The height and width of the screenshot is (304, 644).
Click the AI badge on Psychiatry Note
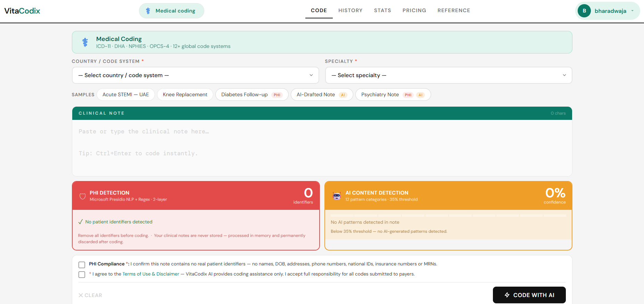pos(420,95)
